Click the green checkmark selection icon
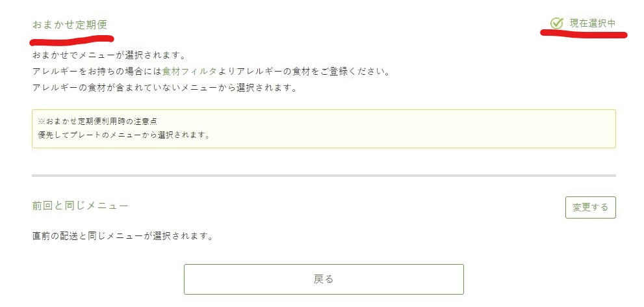The width and height of the screenshot is (644, 307). (x=556, y=23)
